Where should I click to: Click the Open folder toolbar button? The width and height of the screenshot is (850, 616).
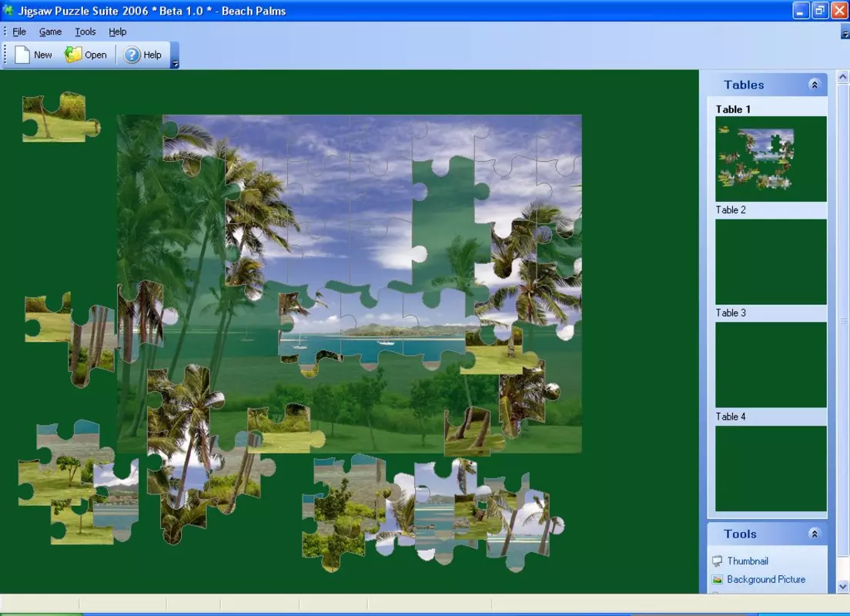[85, 55]
